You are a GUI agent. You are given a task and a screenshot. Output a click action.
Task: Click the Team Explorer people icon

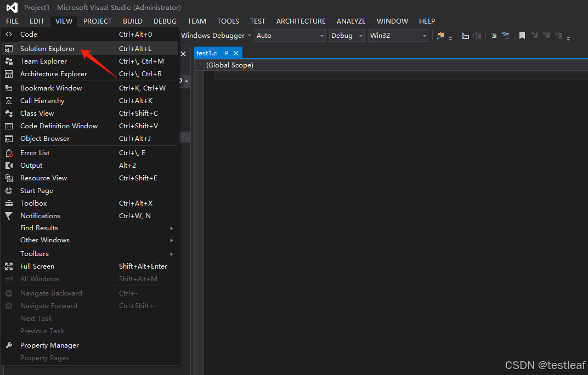point(9,61)
